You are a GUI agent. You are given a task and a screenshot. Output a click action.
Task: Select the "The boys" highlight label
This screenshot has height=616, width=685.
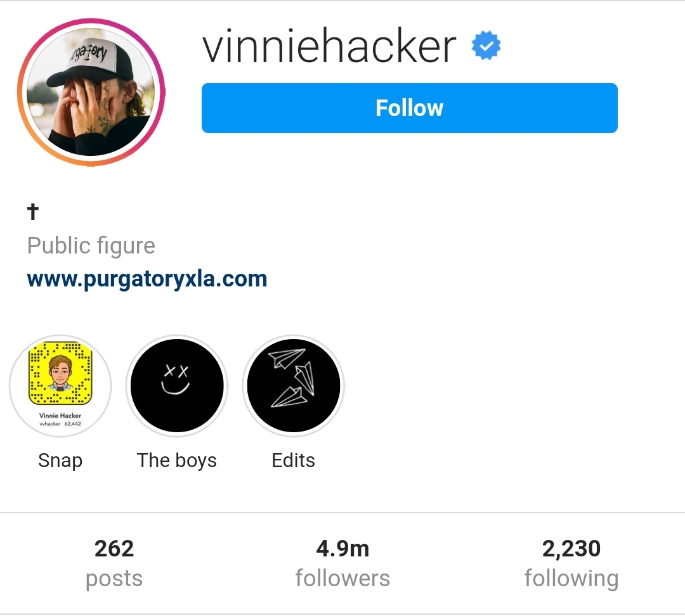(177, 461)
